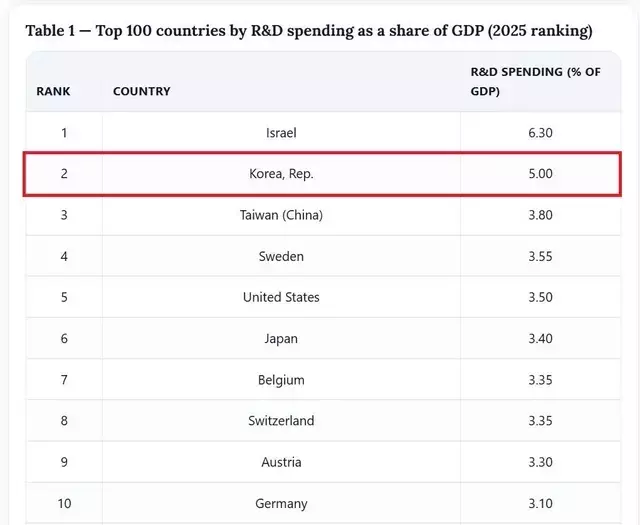Click the table title heading text
Viewport: 640px width, 525px height.
[309, 31]
